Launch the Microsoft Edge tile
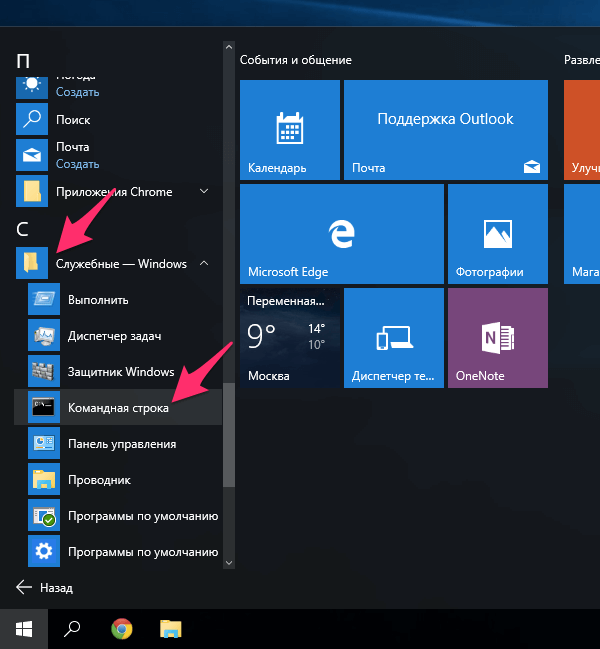This screenshot has width=600, height=649. coord(342,234)
